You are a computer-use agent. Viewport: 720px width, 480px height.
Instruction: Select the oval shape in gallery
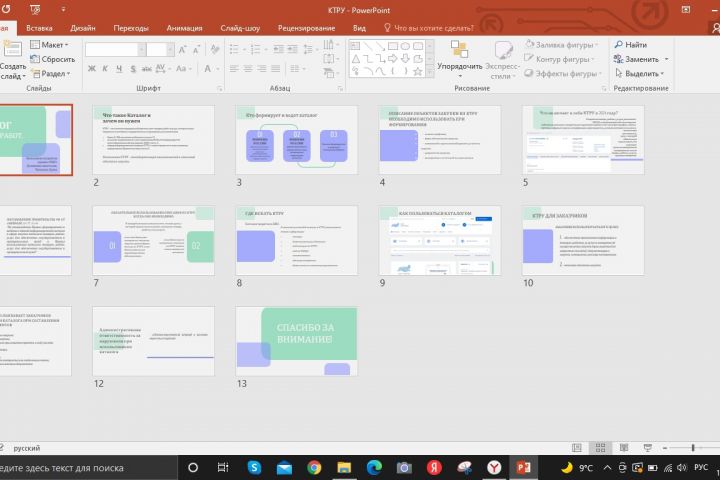click(405, 46)
